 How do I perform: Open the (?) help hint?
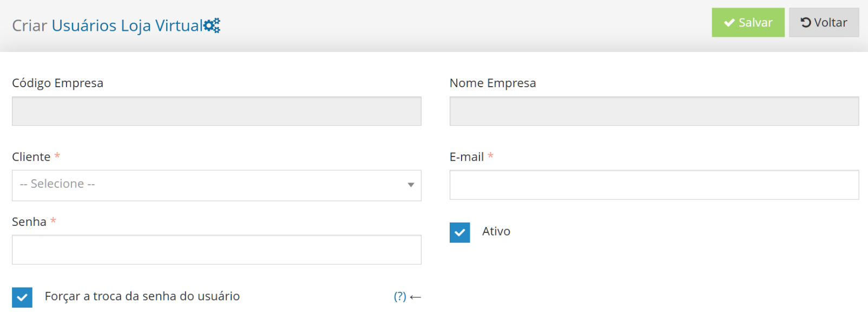pos(400,296)
